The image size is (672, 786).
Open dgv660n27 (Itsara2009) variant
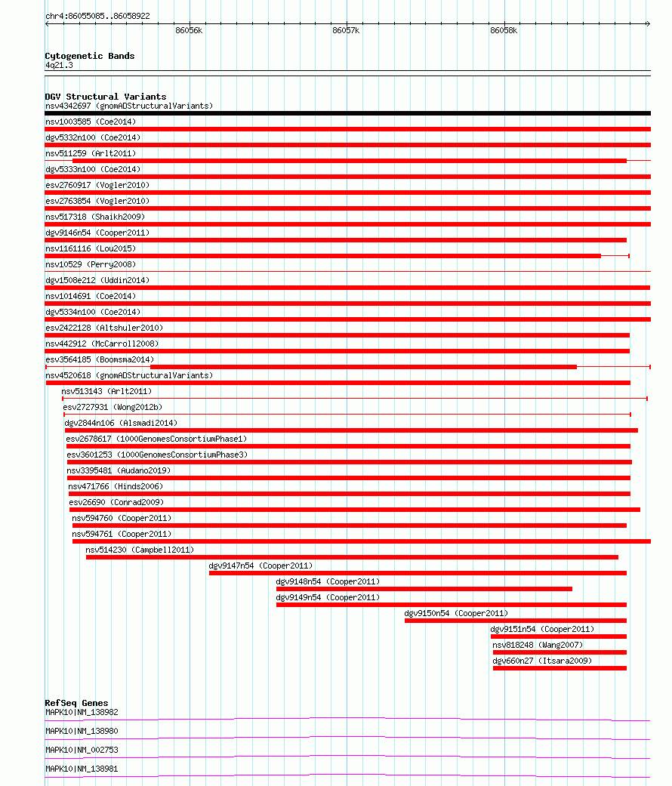click(542, 661)
